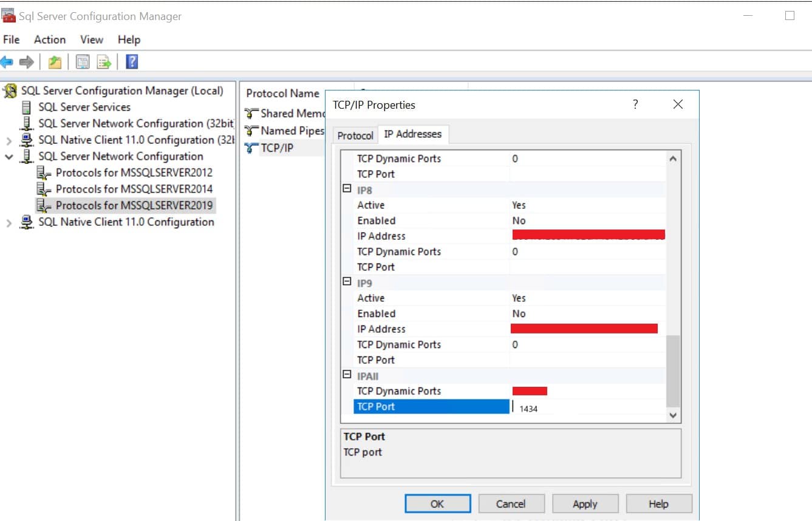Open the Help menu
The height and width of the screenshot is (521, 812).
point(129,39)
